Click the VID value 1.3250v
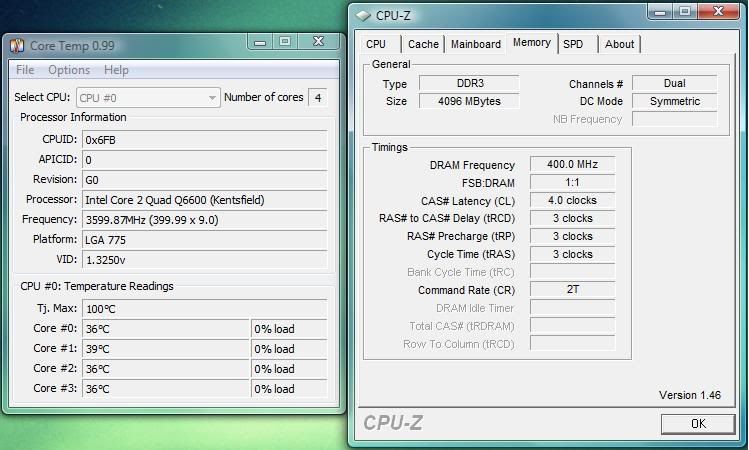 click(204, 260)
